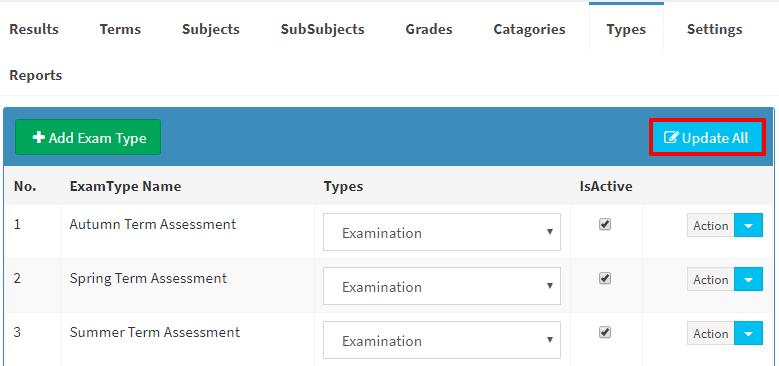Expand the Types select for Summer Term Assessment
Viewport: 779px width, 366px height.
[x=442, y=340]
